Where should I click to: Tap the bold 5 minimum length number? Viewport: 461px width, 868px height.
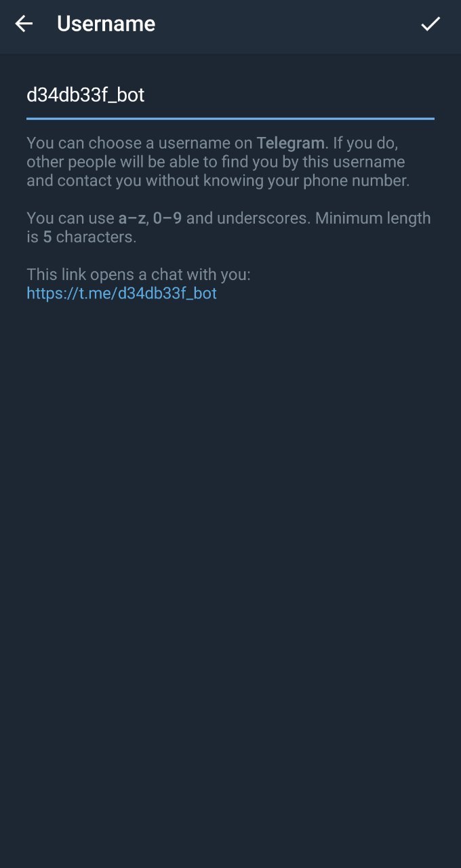click(47, 237)
